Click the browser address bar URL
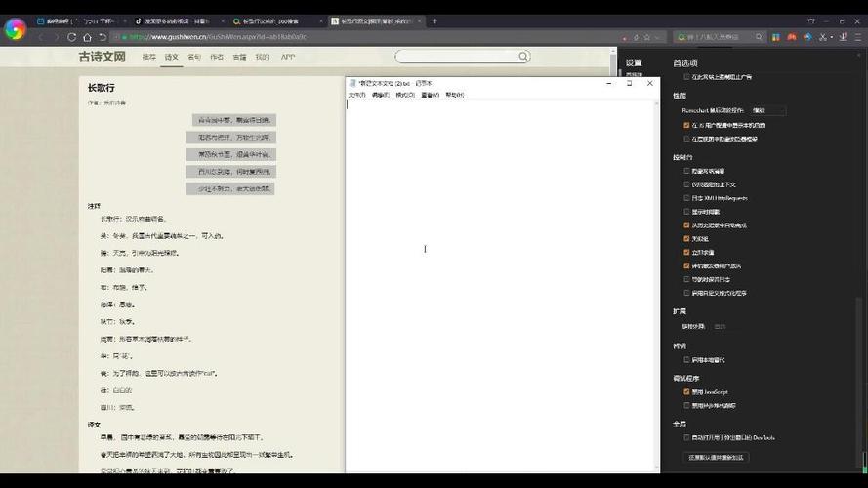This screenshot has width=868, height=488. click(x=218, y=37)
